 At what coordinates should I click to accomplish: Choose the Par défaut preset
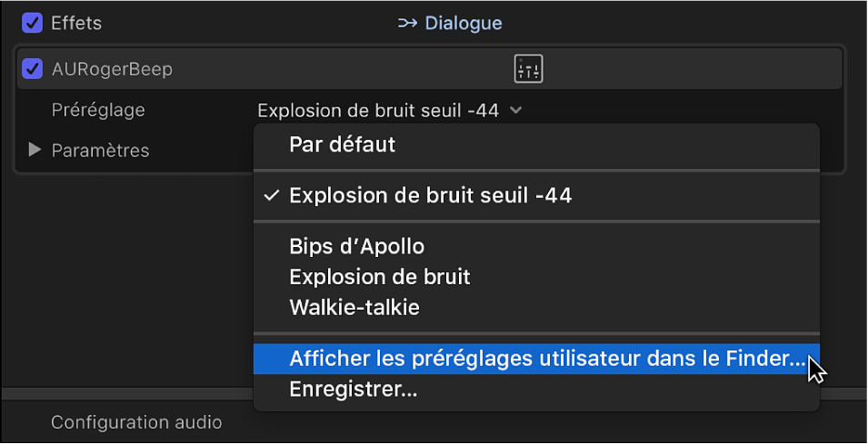342,144
